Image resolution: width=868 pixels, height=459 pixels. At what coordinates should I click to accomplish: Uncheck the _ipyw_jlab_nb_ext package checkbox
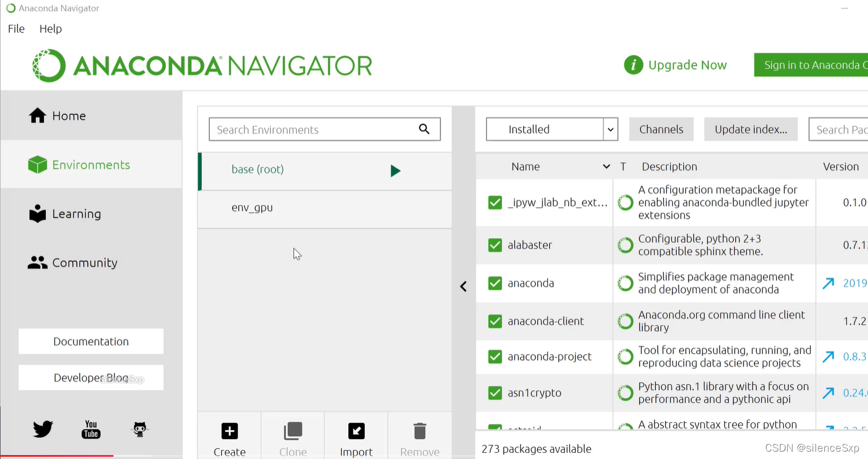(495, 202)
